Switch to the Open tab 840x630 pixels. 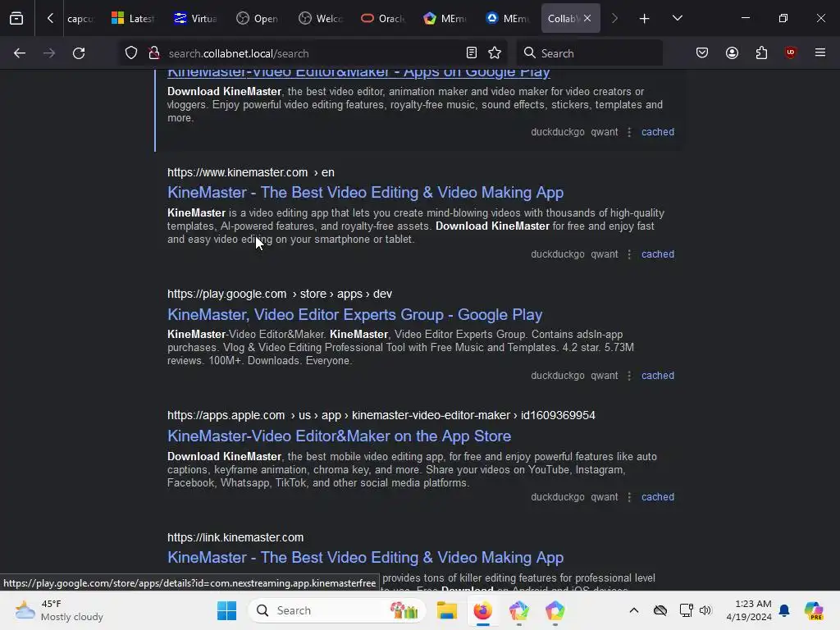tap(258, 18)
